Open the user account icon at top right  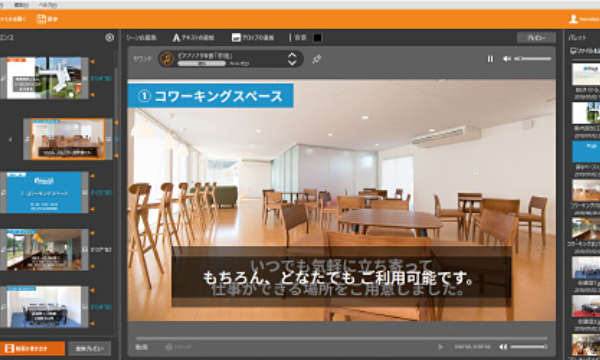(573, 19)
